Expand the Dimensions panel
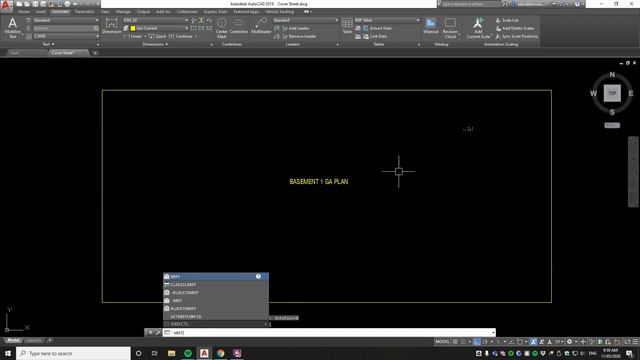The image size is (640, 360). [155, 44]
